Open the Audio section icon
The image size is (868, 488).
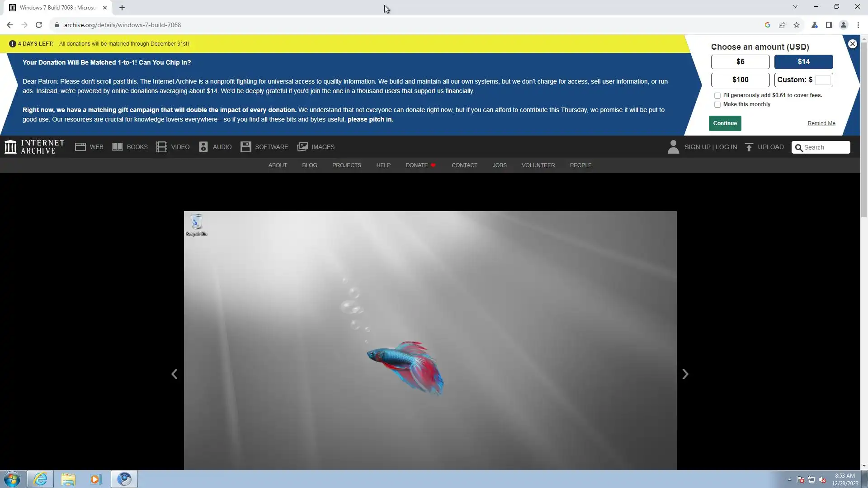click(203, 147)
